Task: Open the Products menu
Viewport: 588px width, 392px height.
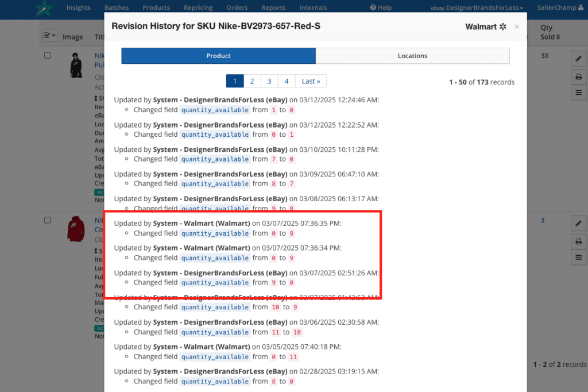Action: pyautogui.click(x=156, y=7)
